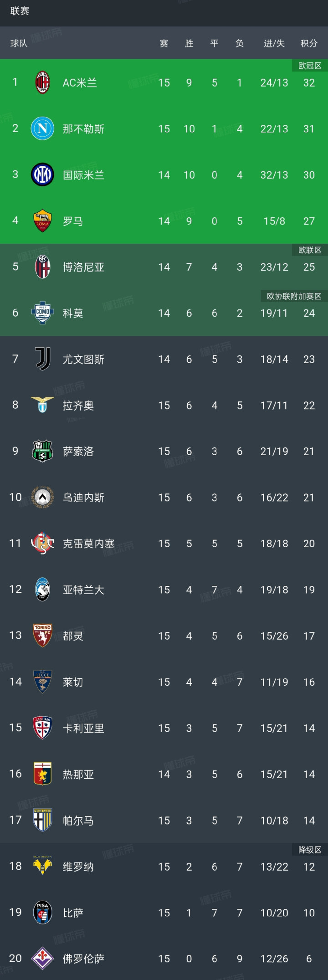Screen dimensions: 328x980
Task: Click the 欧冠区 zone label
Action: click(310, 66)
